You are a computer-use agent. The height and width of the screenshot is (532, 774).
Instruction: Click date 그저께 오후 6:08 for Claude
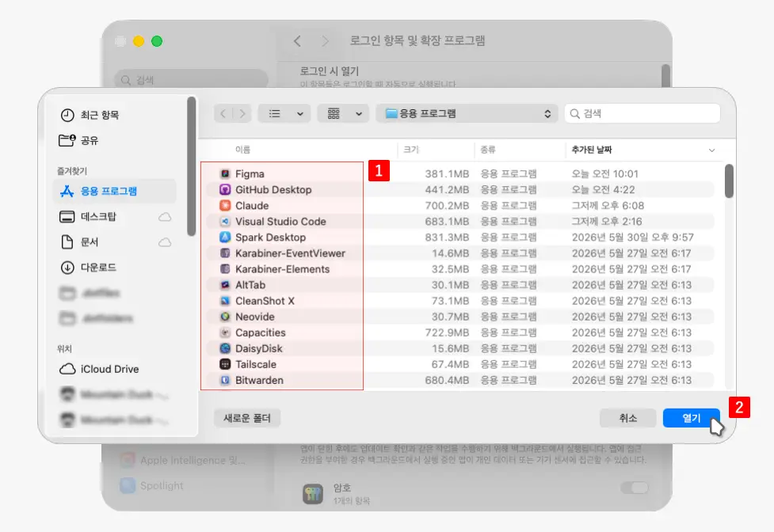pos(608,205)
